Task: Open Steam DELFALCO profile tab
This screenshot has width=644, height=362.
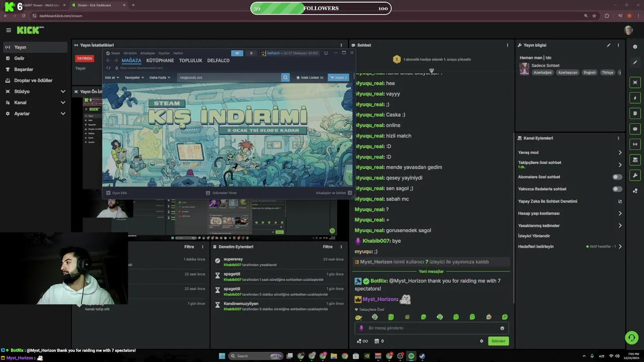Action: (x=218, y=60)
